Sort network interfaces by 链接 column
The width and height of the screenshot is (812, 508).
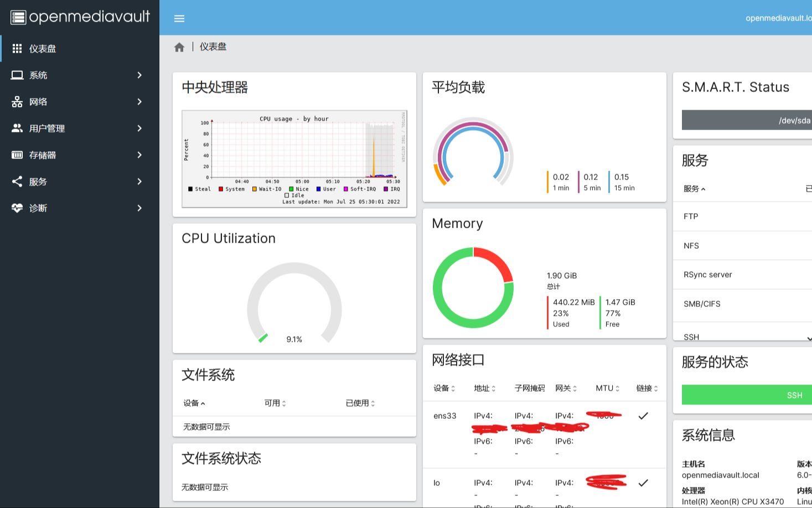pyautogui.click(x=648, y=388)
